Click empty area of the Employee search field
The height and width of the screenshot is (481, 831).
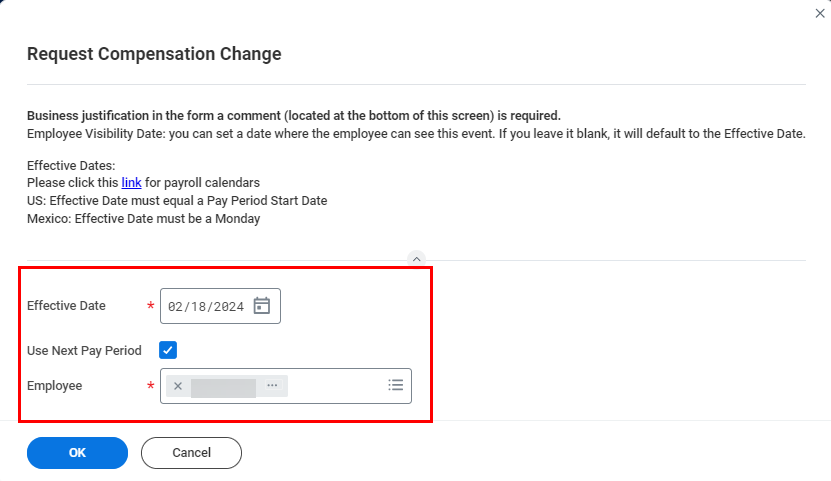335,386
